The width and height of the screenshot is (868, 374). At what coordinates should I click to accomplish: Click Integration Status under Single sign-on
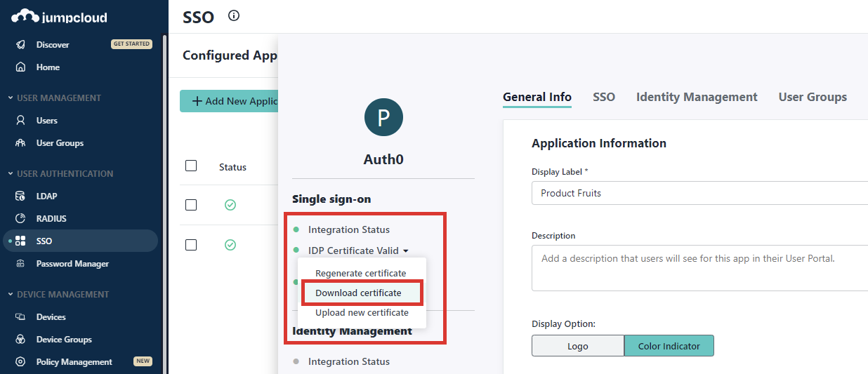[x=348, y=230]
